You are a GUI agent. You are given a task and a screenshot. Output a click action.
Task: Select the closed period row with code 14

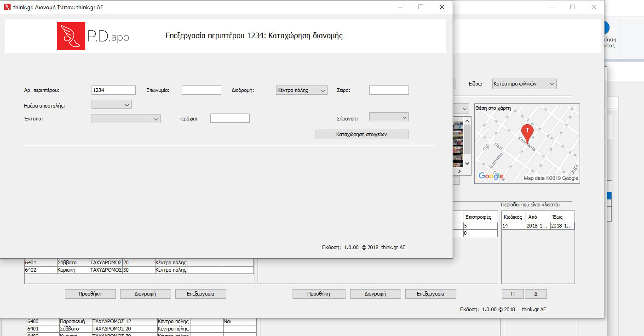537,226
